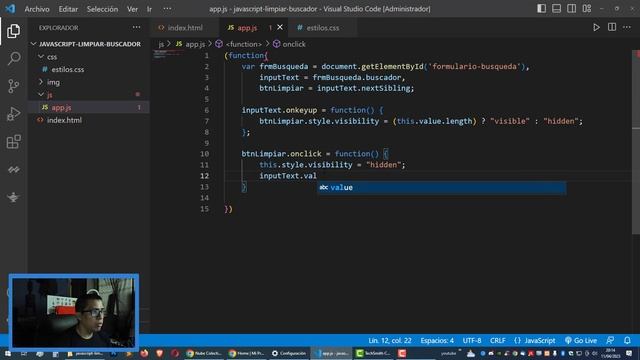Viewport: 640px width, 360px height.
Task: Open Explorer panel more actions ellipsis
Action: pos(136,27)
